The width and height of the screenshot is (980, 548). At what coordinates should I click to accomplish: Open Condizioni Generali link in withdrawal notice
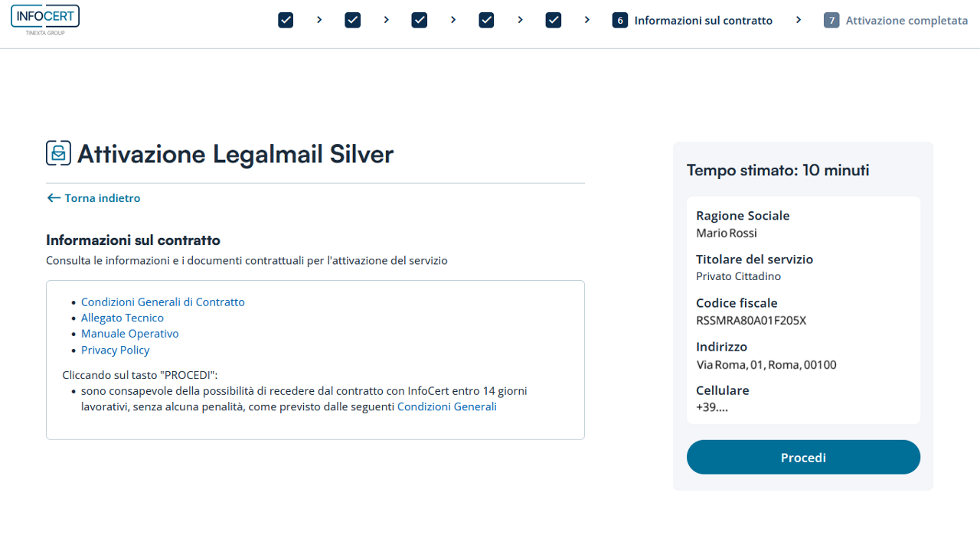[x=446, y=407]
